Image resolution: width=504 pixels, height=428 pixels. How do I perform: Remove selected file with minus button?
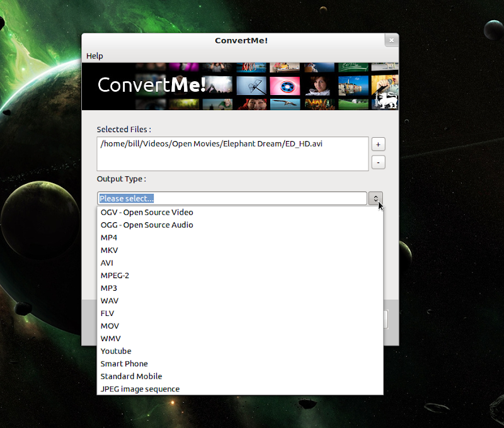click(378, 162)
